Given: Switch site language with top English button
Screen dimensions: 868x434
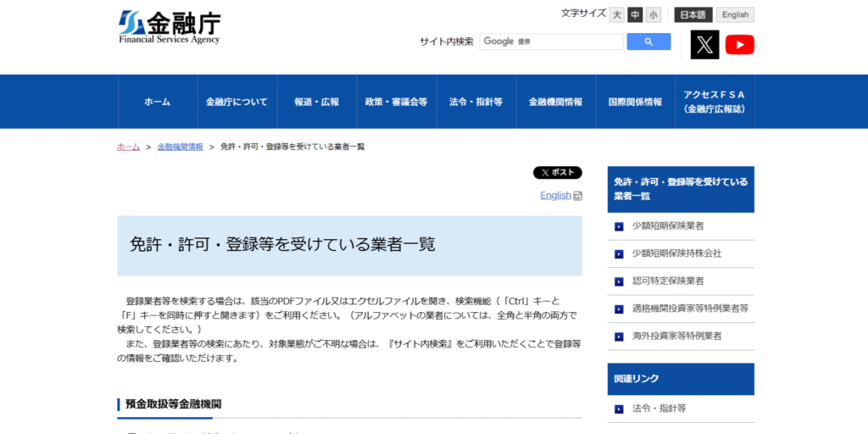Looking at the screenshot, I should click(735, 14).
